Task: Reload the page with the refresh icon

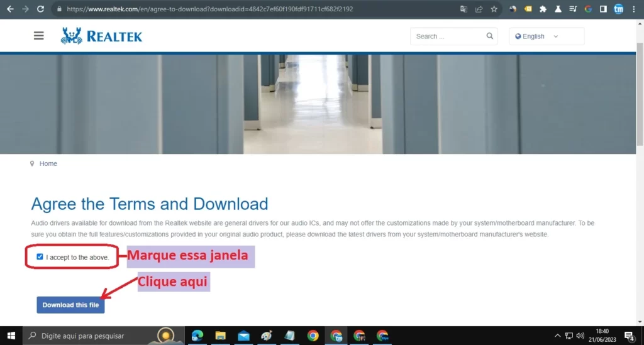Action: tap(40, 9)
